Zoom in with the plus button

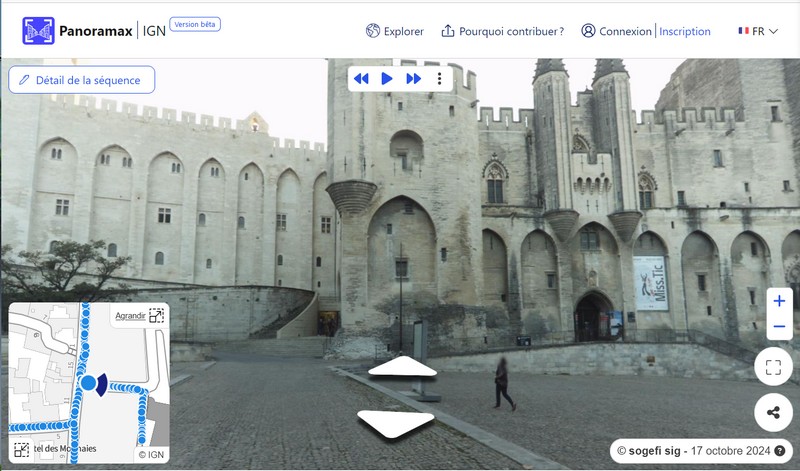779,302
